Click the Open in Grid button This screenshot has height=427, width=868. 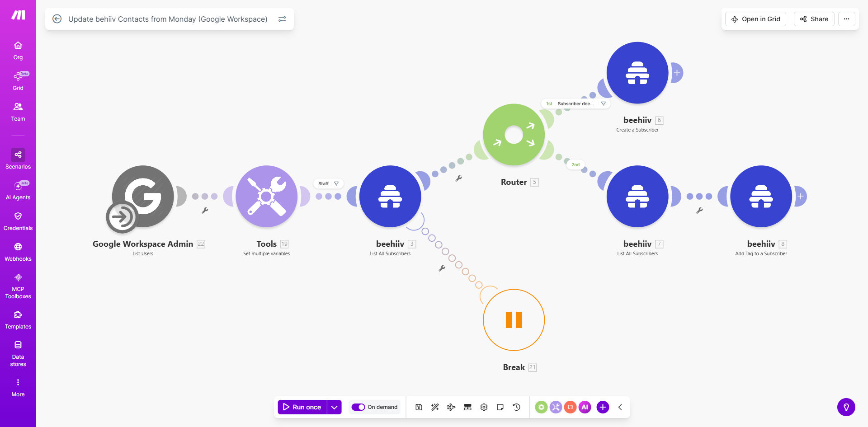pyautogui.click(x=756, y=19)
